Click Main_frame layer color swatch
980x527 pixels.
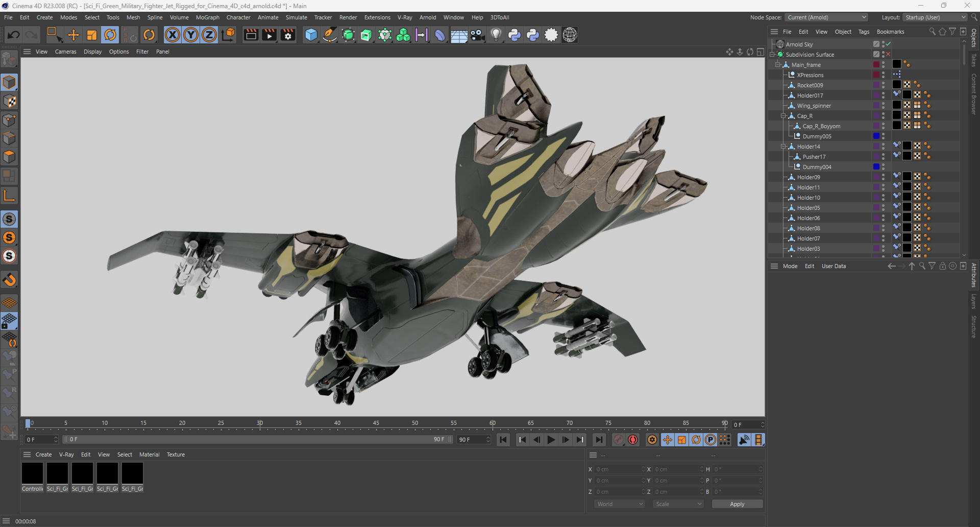[876, 64]
